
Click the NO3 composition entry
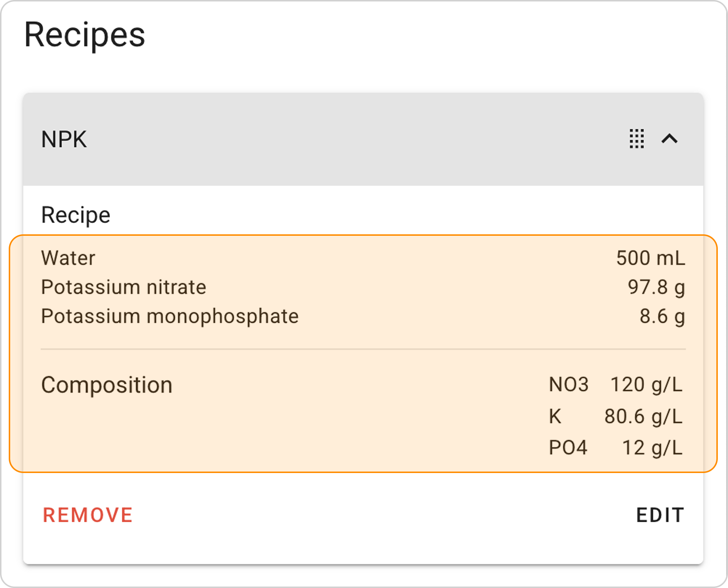569,385
